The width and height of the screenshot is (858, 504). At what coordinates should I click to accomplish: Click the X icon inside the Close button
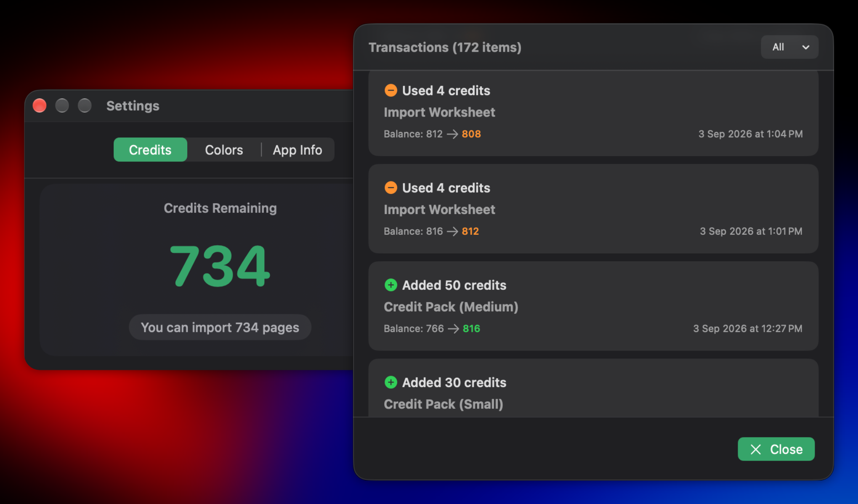tap(756, 449)
